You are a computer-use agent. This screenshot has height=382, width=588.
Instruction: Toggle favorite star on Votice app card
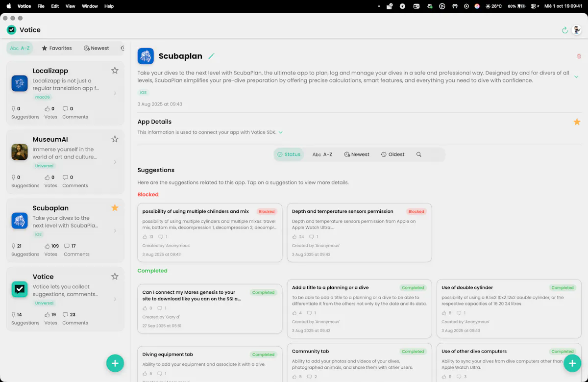[x=115, y=277]
